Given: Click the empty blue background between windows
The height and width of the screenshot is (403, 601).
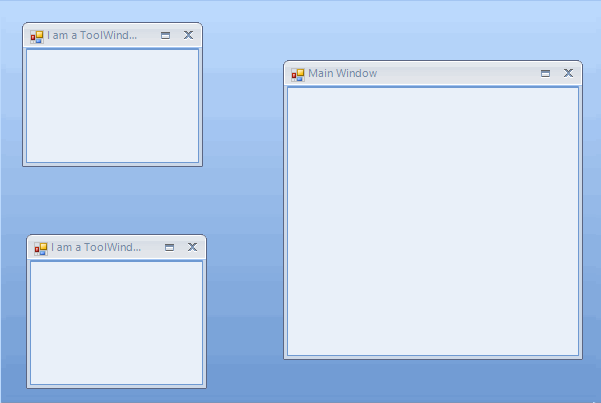Looking at the screenshot, I should click(245, 200).
